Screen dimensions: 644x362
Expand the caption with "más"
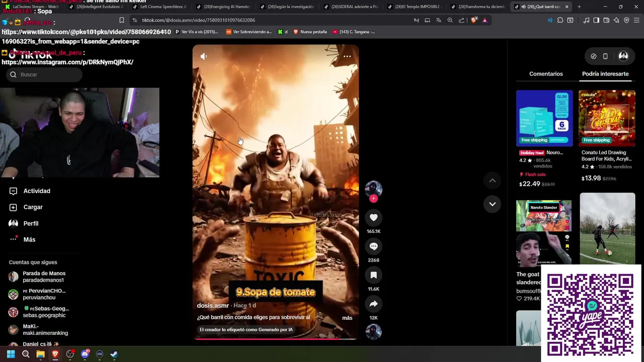tap(347, 318)
